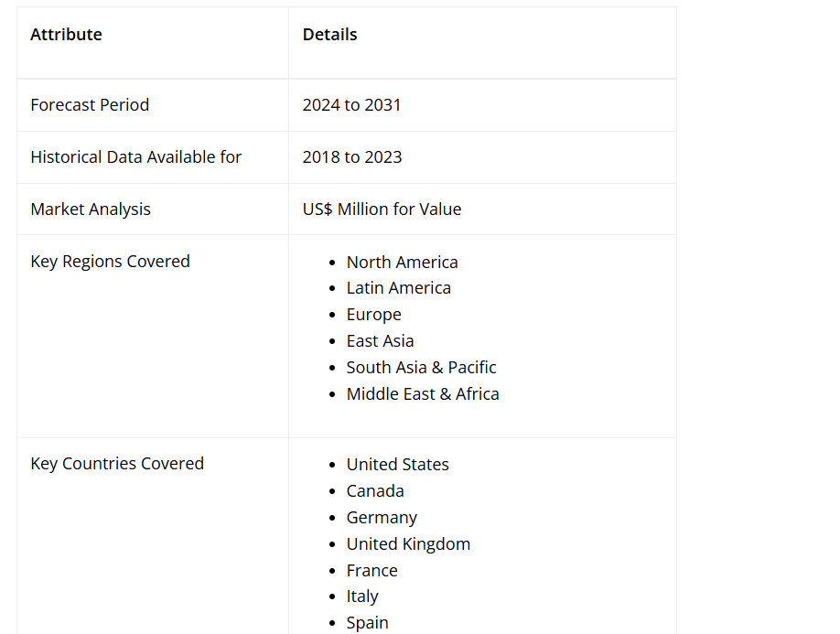Select US$ Million for Value text

click(x=382, y=210)
